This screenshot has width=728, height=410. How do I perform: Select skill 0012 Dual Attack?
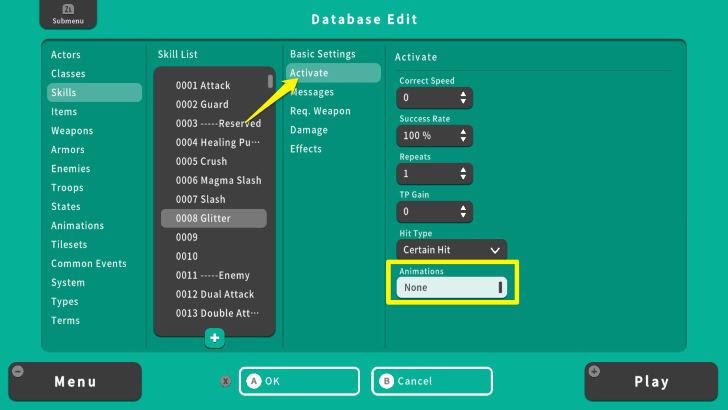[x=214, y=295]
